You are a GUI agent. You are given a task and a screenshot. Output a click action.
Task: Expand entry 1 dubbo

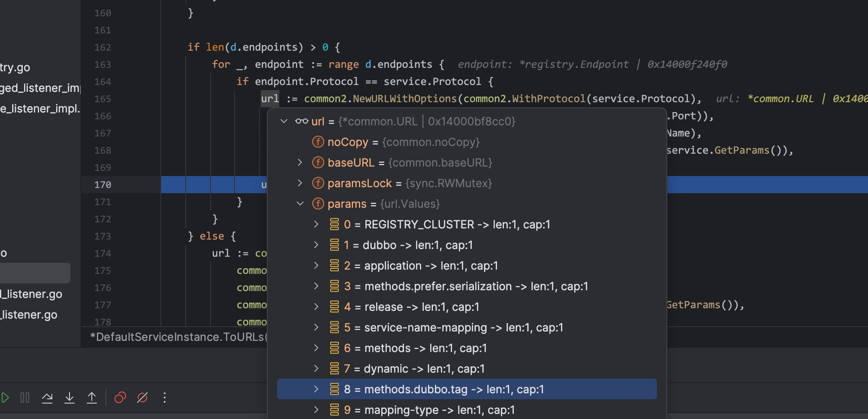(x=316, y=245)
